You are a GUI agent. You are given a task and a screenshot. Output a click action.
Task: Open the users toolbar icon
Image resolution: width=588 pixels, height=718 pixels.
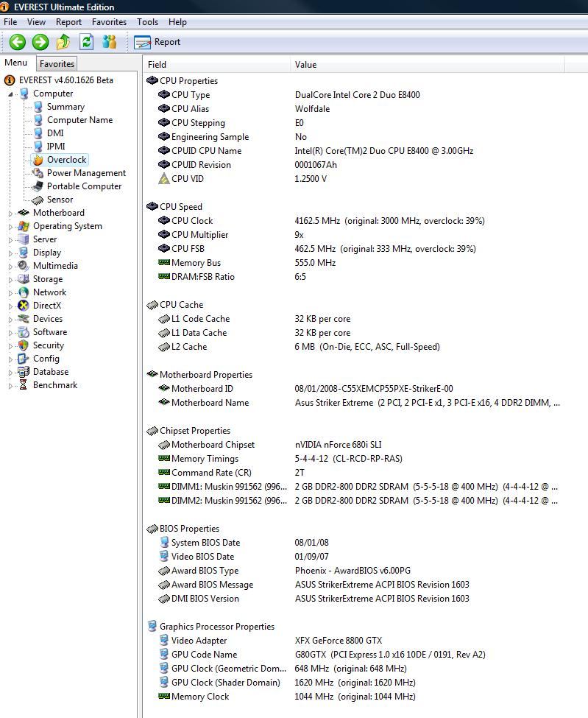point(110,42)
